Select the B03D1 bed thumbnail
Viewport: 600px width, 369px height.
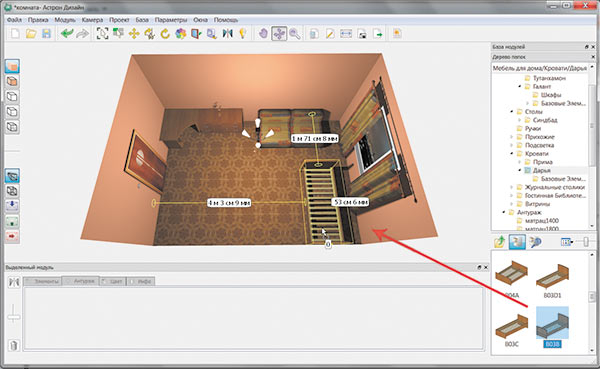553,279
